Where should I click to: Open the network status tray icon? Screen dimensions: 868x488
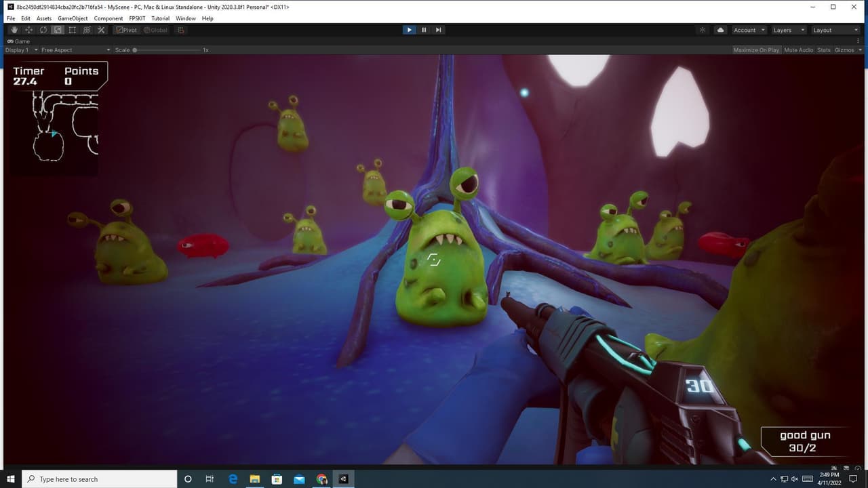coord(785,479)
